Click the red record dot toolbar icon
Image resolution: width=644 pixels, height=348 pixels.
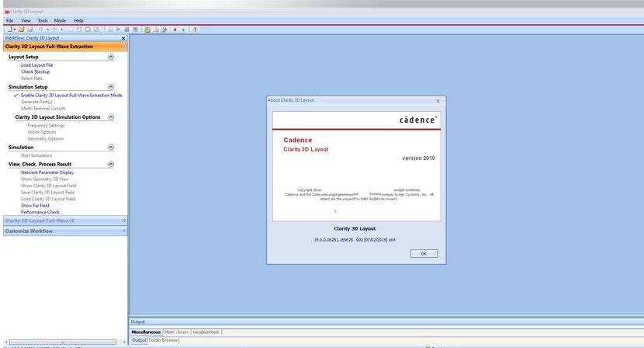point(175,30)
